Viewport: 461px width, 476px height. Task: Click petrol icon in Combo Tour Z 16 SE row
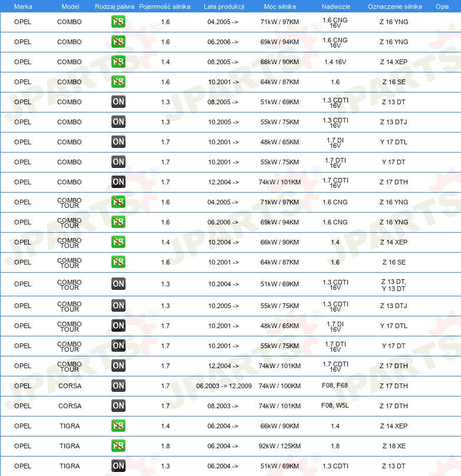(x=118, y=262)
